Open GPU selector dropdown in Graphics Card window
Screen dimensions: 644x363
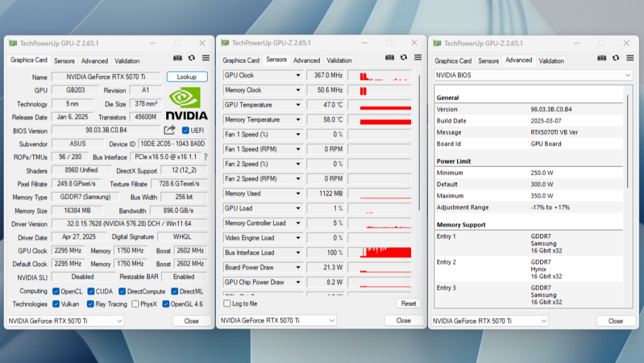pos(65,321)
